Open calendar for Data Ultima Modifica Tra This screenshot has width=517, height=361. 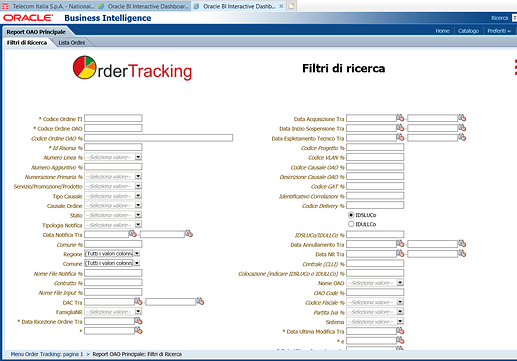(400, 331)
